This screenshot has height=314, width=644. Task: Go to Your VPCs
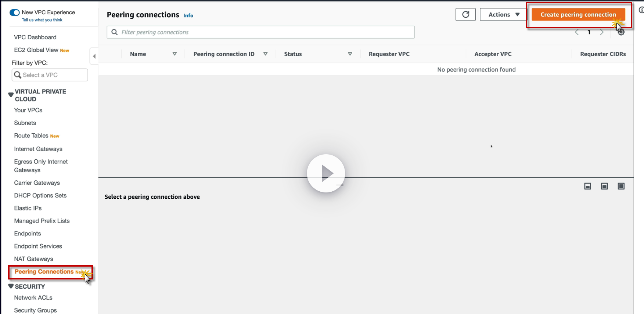click(x=28, y=110)
